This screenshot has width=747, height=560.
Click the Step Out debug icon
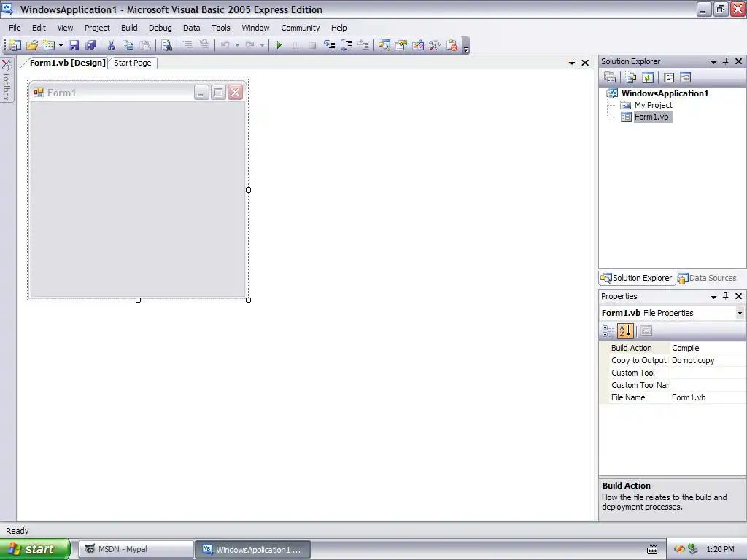[363, 45]
